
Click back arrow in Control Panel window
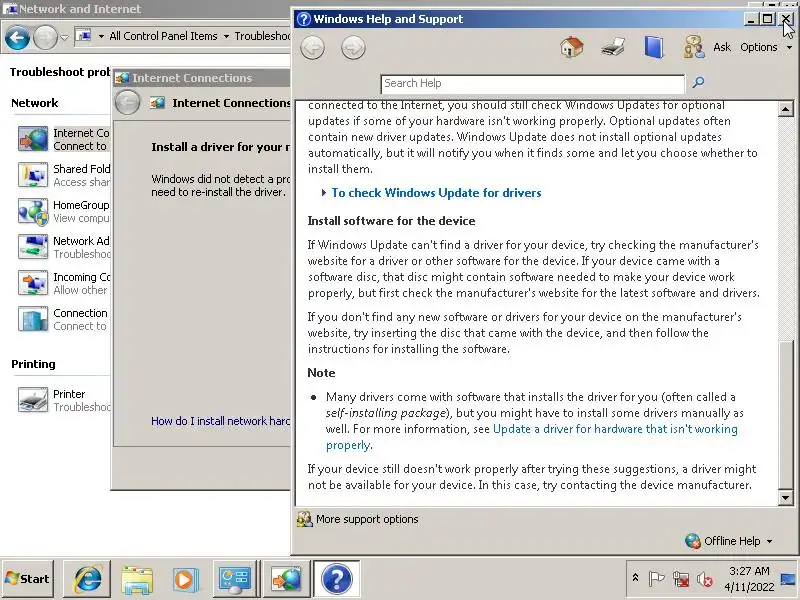click(x=17, y=37)
